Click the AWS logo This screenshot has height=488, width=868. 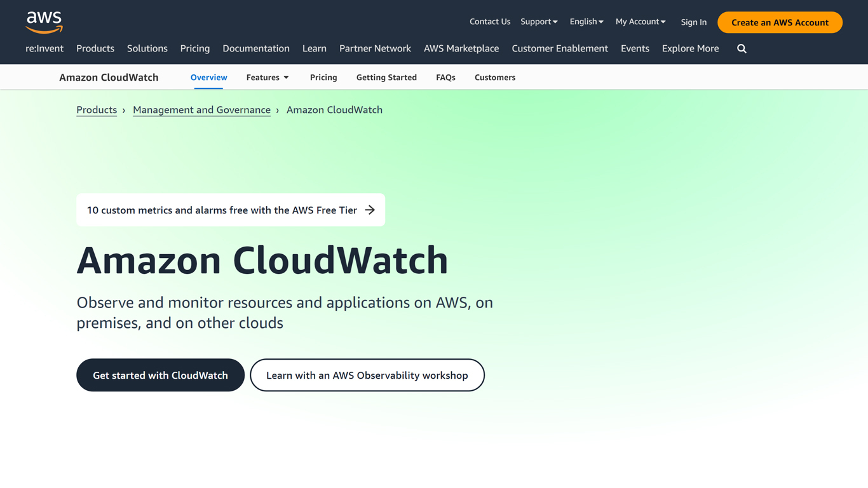click(44, 22)
